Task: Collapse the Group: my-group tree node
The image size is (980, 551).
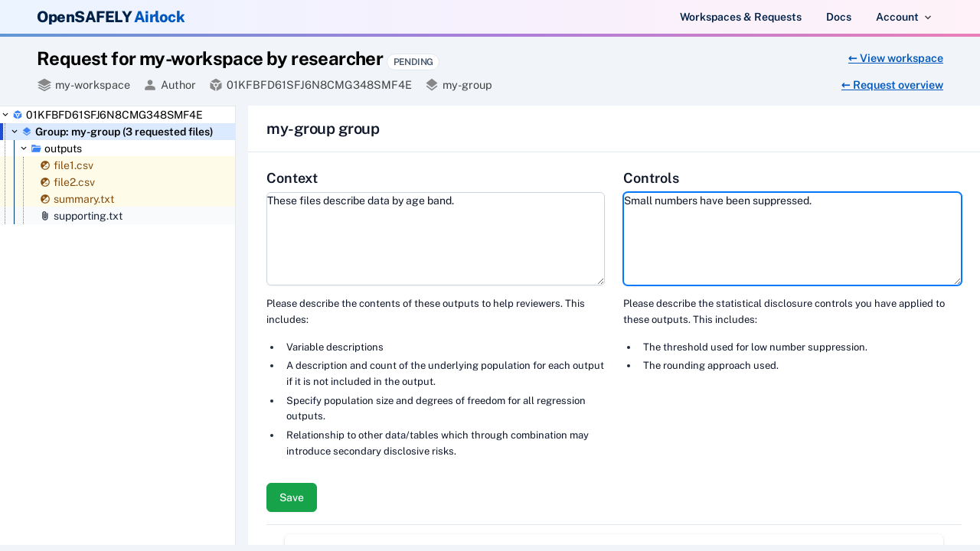Action: point(14,132)
